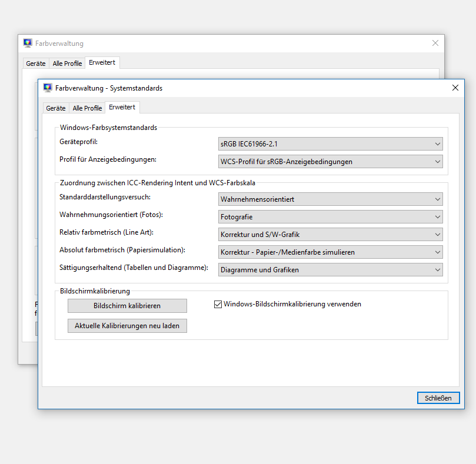Expand Relativ farbmetrisch (Line Art) dropdown
Screen dimensions: 476x464
[330, 234]
